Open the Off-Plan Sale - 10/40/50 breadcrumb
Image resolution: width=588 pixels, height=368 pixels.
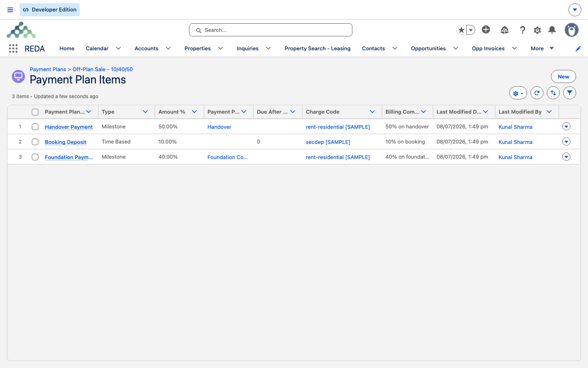102,69
